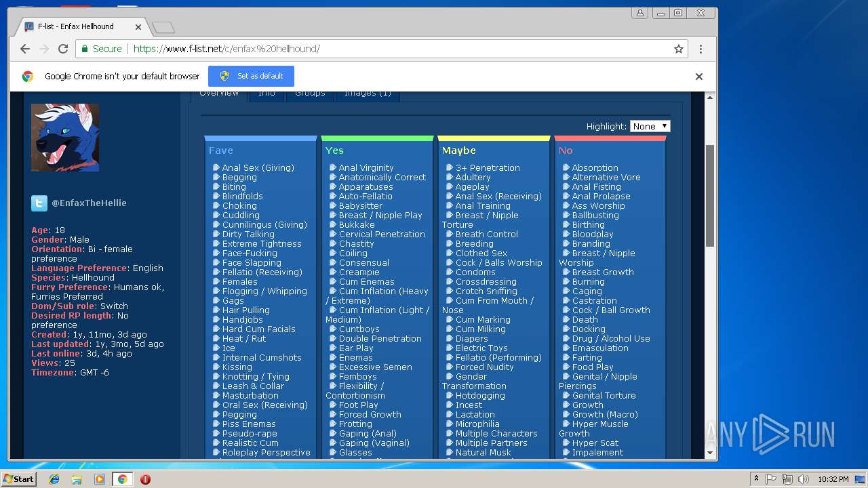Go back with the browser back arrow

coord(25,49)
